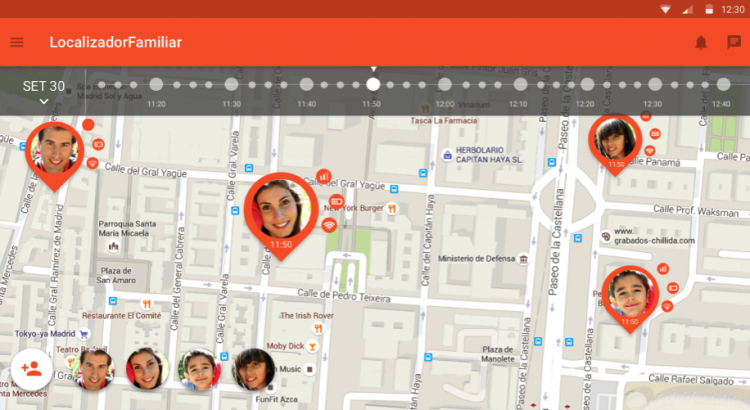Screen dimensions: 750x410
Task: Open the hamburger navigation menu
Action: coord(17,42)
